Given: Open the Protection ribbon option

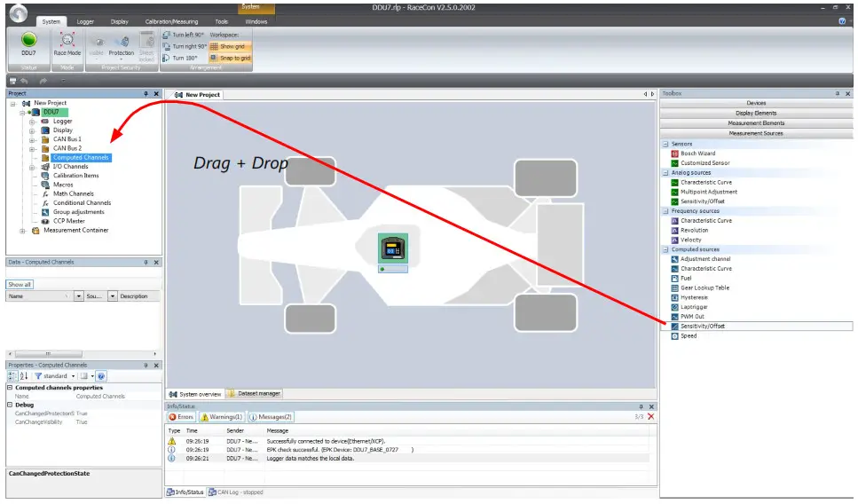Looking at the screenshot, I should point(122,45).
